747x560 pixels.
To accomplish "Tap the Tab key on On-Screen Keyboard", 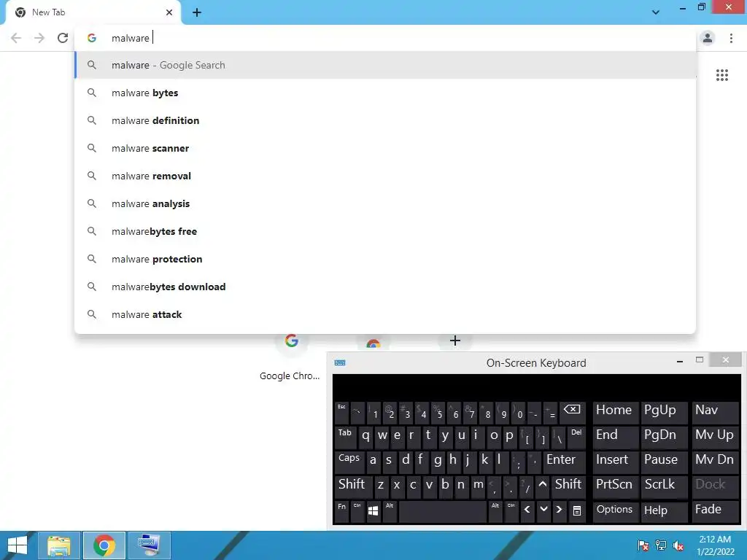I will click(347, 437).
